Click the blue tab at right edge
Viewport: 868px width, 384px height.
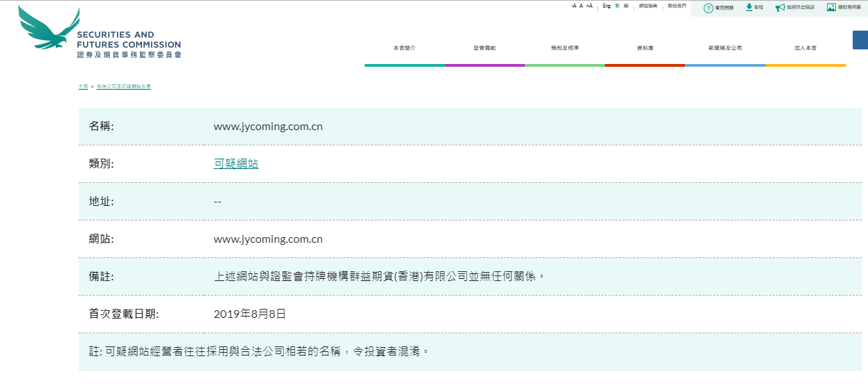tap(860, 40)
